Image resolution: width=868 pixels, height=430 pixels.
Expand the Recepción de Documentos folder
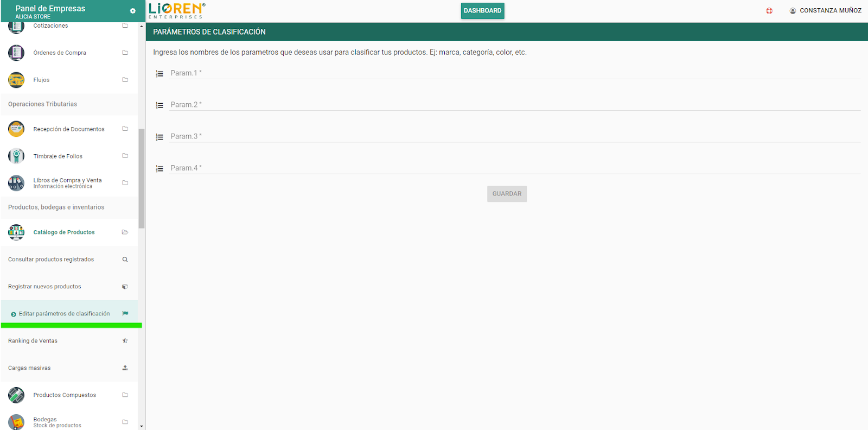click(125, 129)
